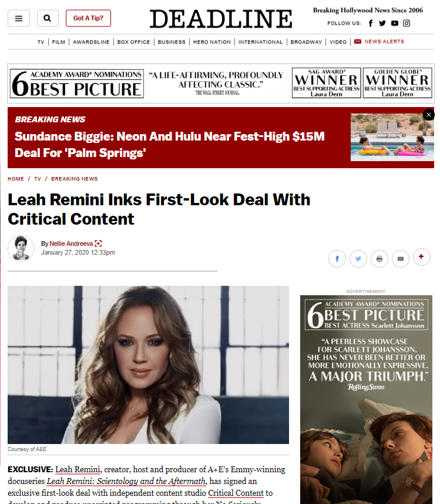Go to the Awardsline section

coord(91,42)
